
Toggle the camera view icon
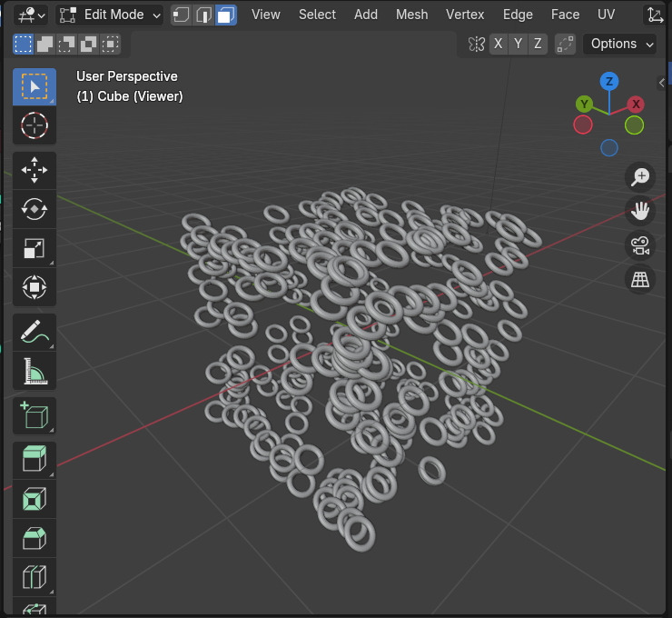[640, 245]
